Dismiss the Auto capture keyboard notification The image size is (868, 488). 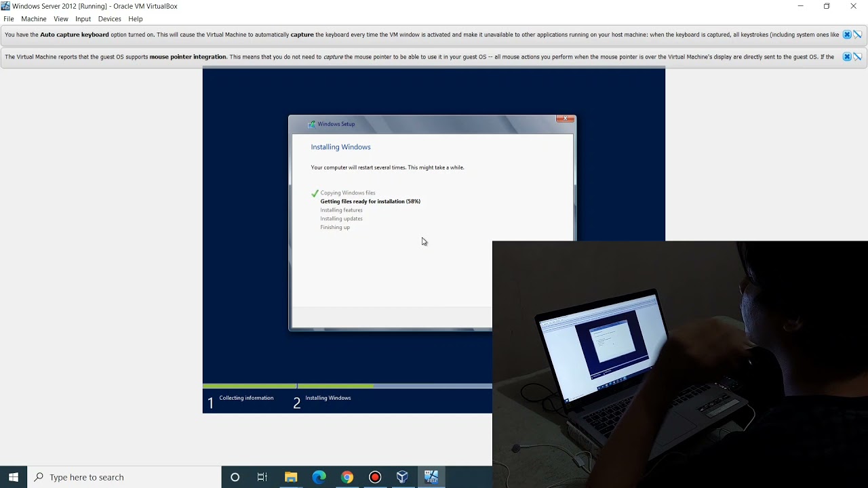[847, 35]
